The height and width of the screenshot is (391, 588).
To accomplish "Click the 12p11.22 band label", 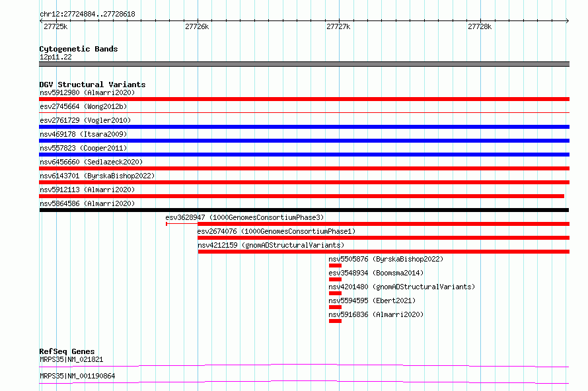I will pyautogui.click(x=55, y=57).
